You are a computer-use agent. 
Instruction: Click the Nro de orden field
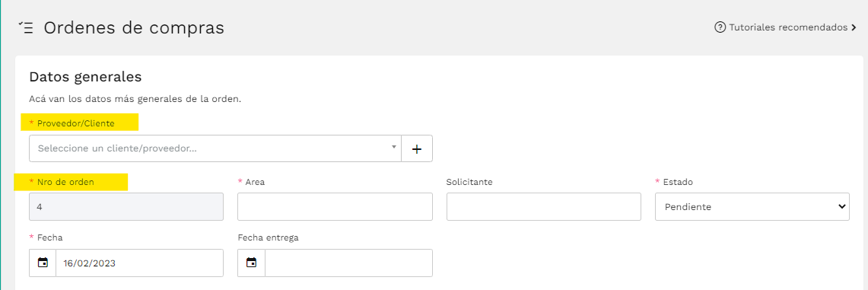[126, 206]
